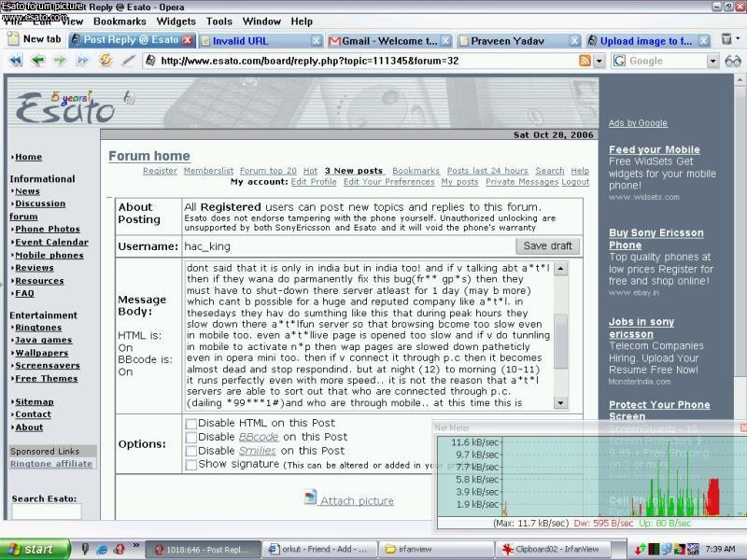Close the Upload image tab
The height and width of the screenshot is (560, 747).
pos(703,41)
